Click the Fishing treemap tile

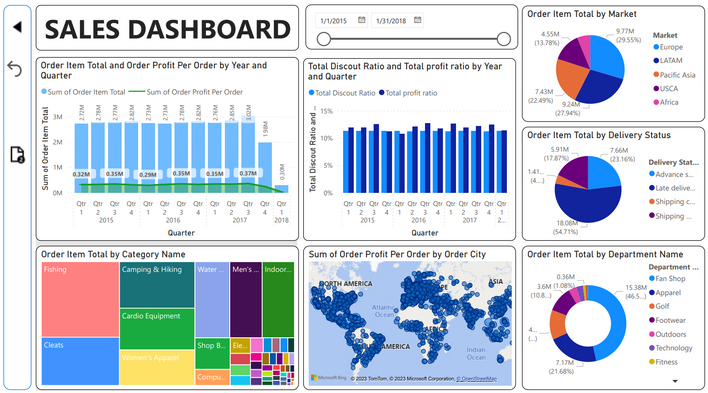[x=80, y=299]
